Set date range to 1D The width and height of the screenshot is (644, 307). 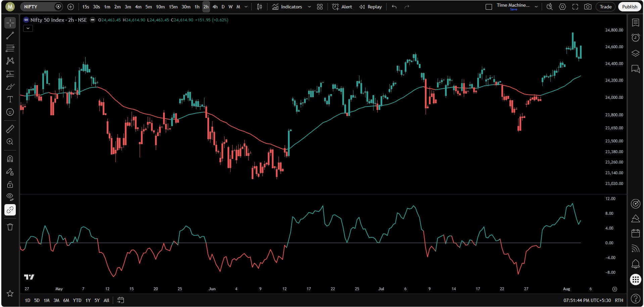click(28, 300)
